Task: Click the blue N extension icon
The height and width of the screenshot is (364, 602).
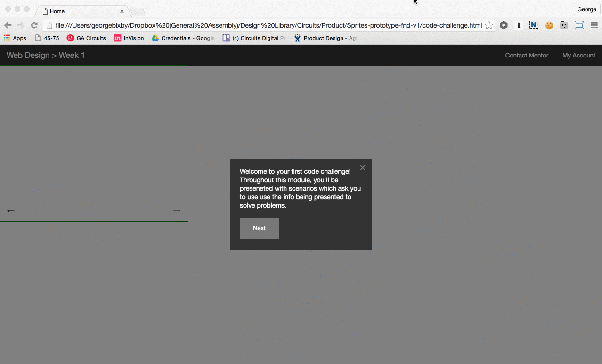Action: click(534, 25)
